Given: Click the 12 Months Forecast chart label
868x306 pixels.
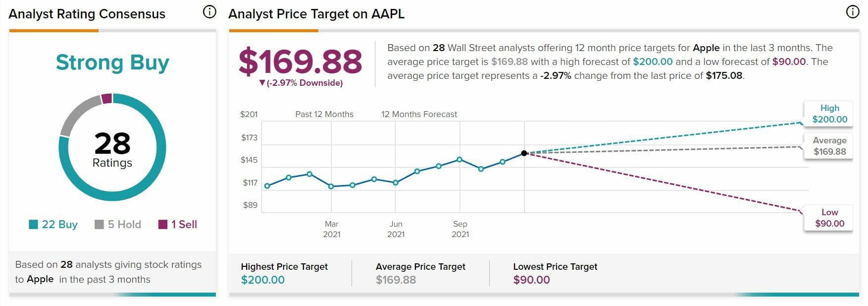Looking at the screenshot, I should click(x=419, y=114).
